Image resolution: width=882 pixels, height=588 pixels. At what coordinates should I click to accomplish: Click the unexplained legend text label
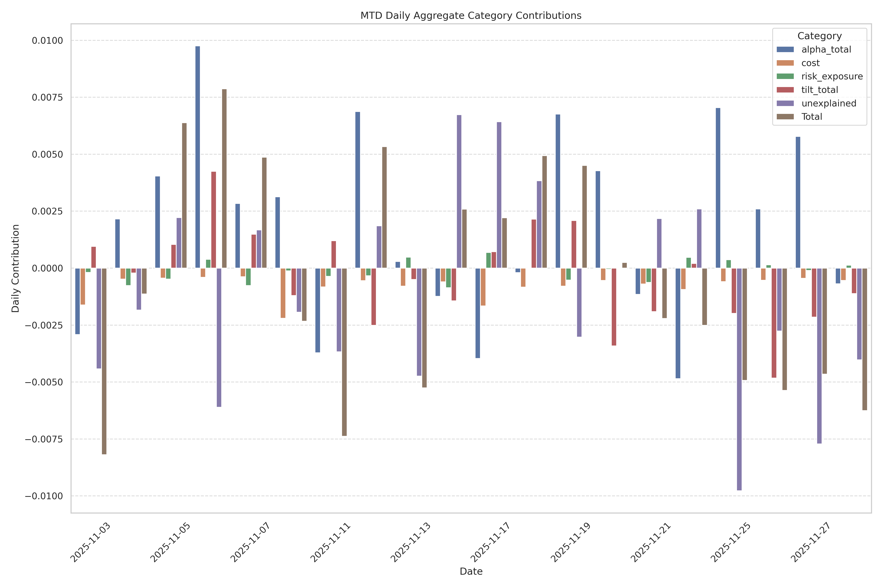tap(829, 103)
